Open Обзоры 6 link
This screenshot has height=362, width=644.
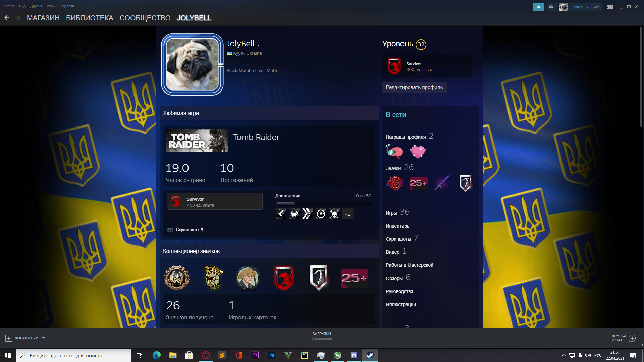[x=398, y=278]
